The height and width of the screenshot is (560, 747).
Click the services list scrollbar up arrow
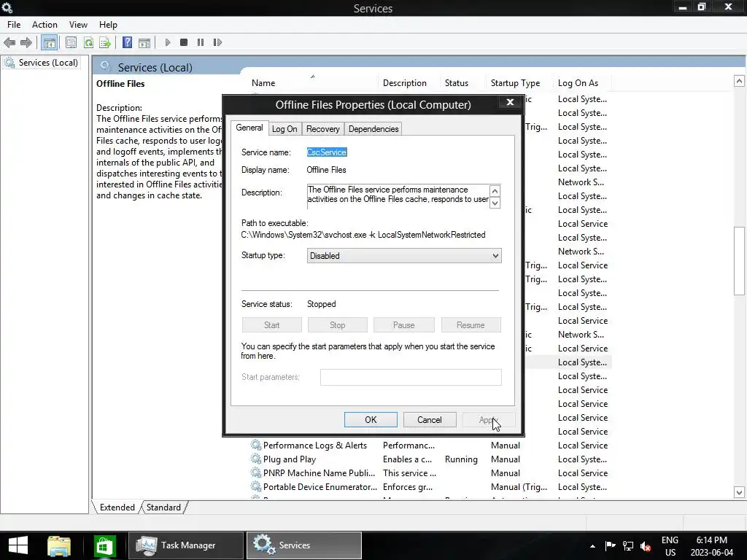[739, 81]
